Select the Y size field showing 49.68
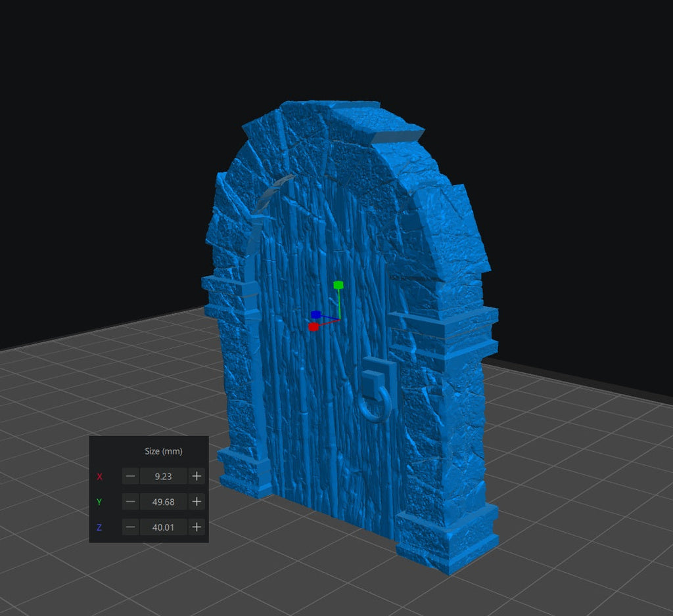Screen dimensions: 673x616 click(x=163, y=502)
